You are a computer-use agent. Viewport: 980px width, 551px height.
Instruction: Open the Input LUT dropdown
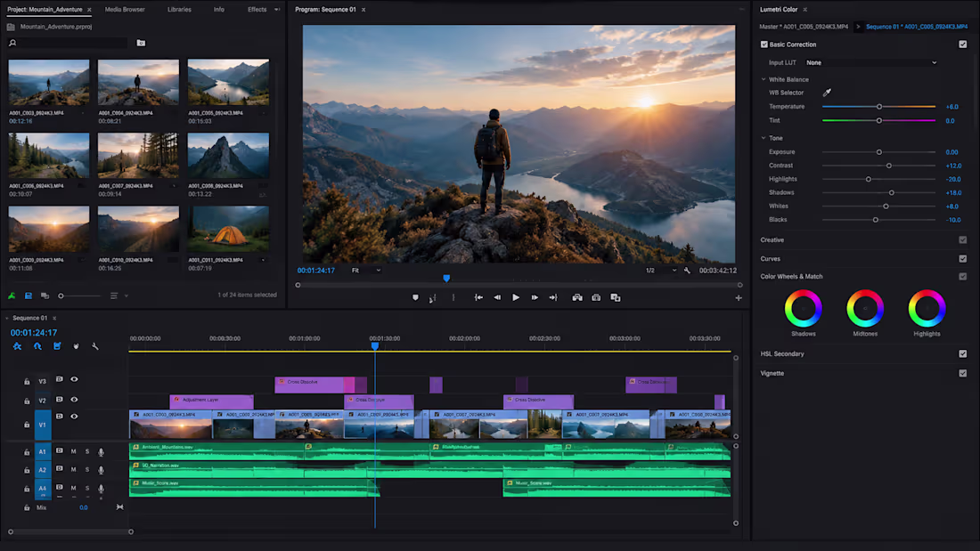coord(871,62)
